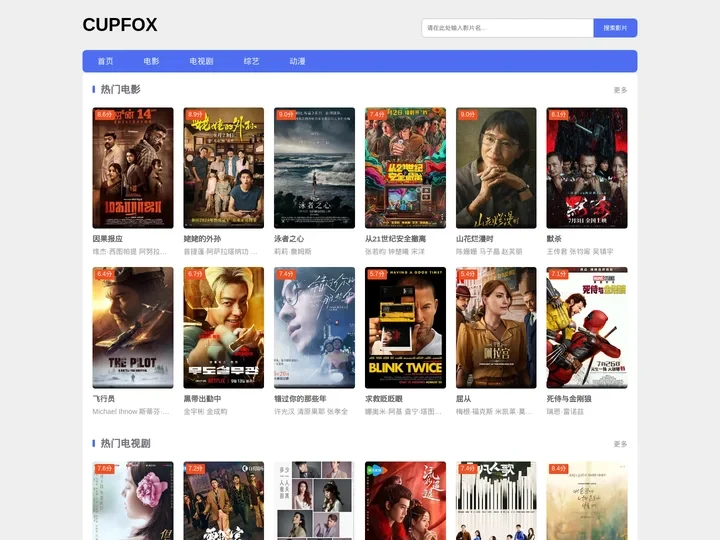Open the 错过你的那些年 poster
720x540 pixels.
pyautogui.click(x=315, y=327)
